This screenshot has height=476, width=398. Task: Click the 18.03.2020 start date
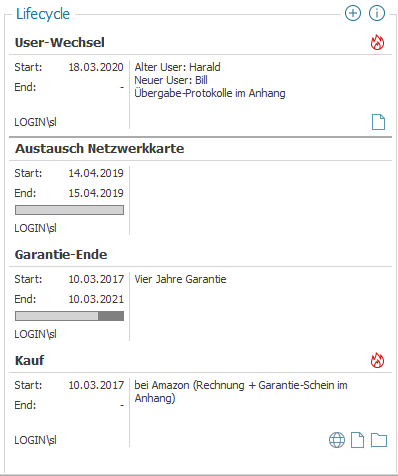[96, 67]
